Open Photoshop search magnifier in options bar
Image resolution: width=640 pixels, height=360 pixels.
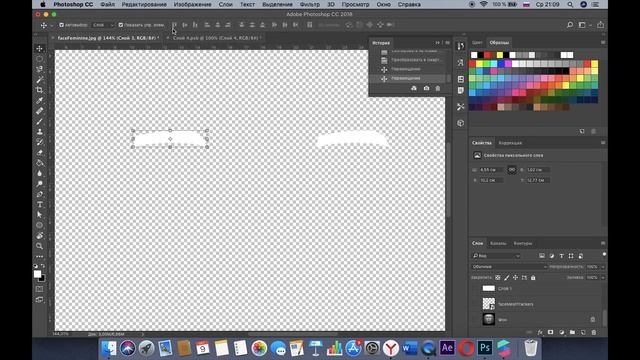point(570,25)
